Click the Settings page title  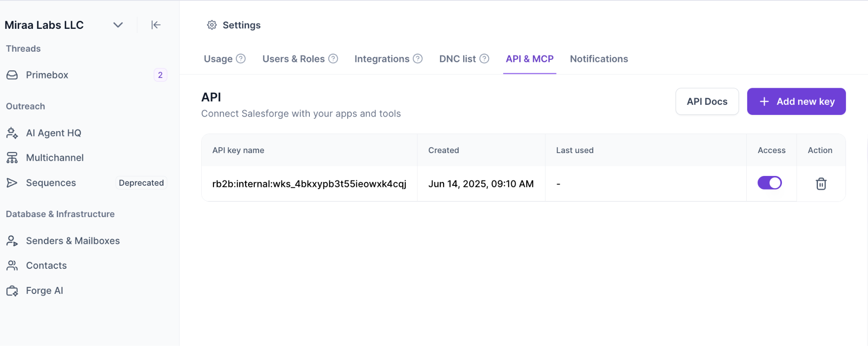click(x=242, y=25)
